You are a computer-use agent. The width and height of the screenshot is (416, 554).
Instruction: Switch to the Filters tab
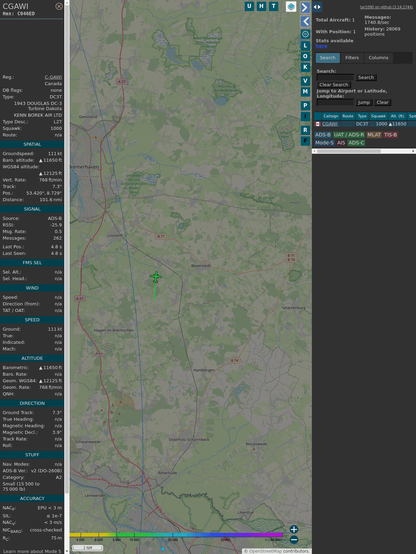[x=352, y=58]
